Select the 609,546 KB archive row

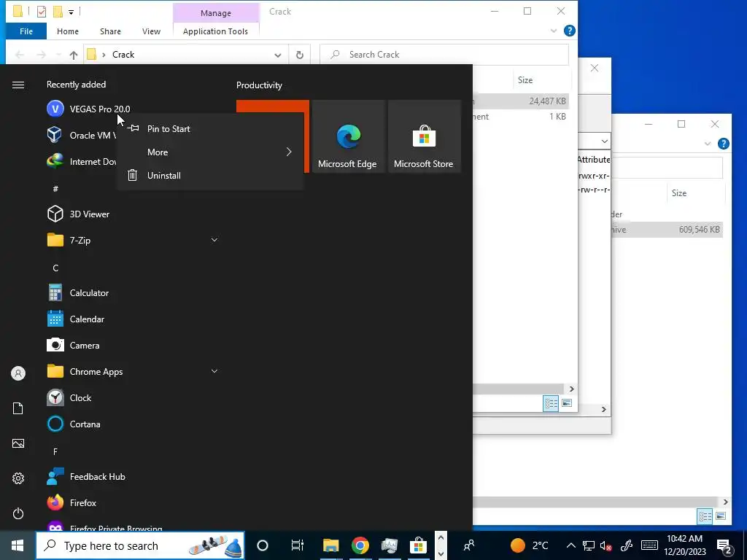(x=667, y=230)
